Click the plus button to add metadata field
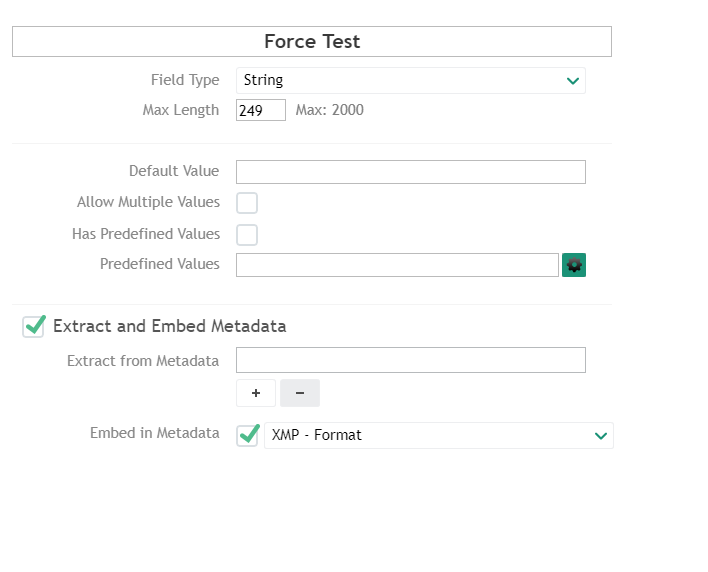Image resolution: width=708 pixels, height=572 pixels. click(256, 393)
